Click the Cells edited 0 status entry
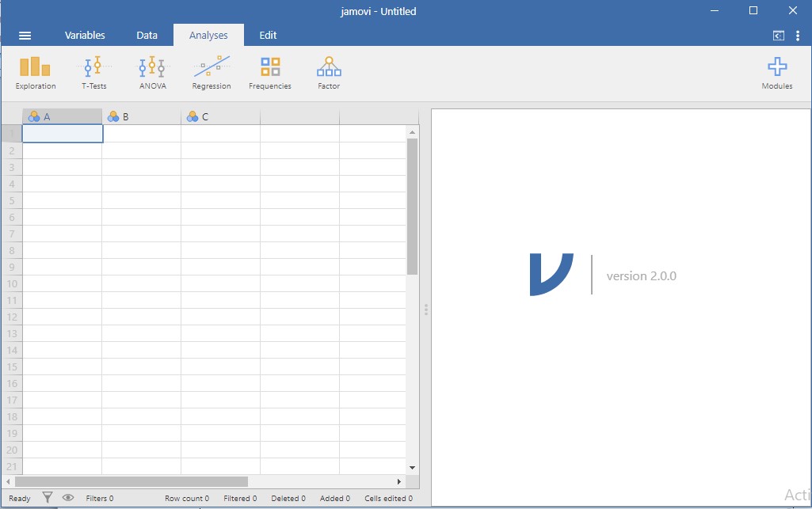 click(388, 498)
